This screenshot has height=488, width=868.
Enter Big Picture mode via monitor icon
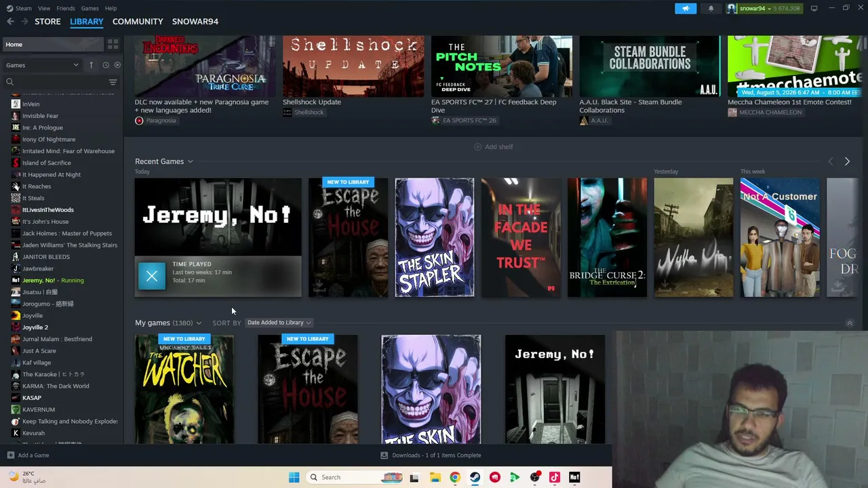(x=814, y=8)
